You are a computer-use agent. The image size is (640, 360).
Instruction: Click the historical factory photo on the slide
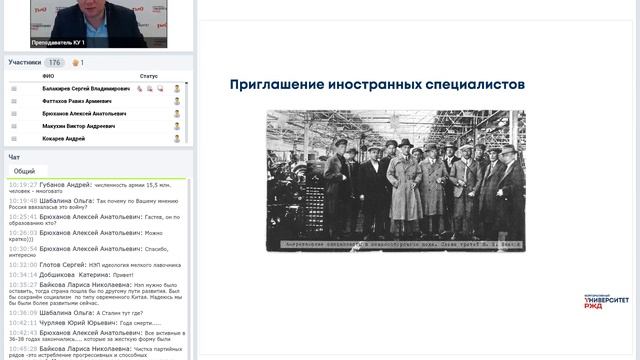tap(396, 181)
